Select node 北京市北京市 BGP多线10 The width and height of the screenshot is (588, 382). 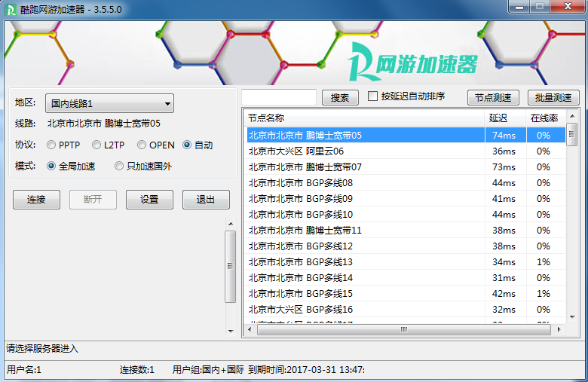point(406,215)
